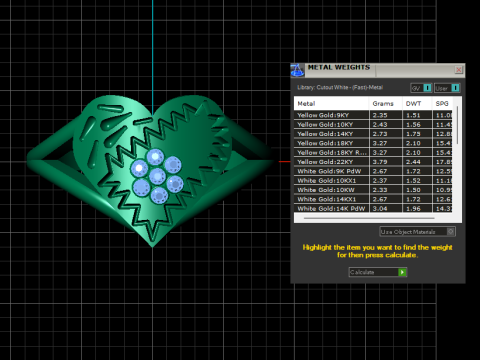Select the Yellow Gold:9KY row
Image resolution: width=480 pixels, height=360 pixels.
[373, 115]
